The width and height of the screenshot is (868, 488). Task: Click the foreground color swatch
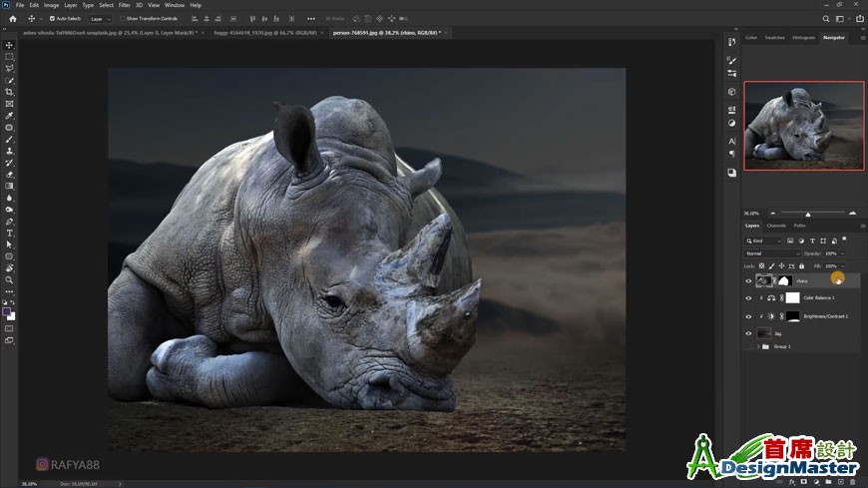click(x=7, y=312)
